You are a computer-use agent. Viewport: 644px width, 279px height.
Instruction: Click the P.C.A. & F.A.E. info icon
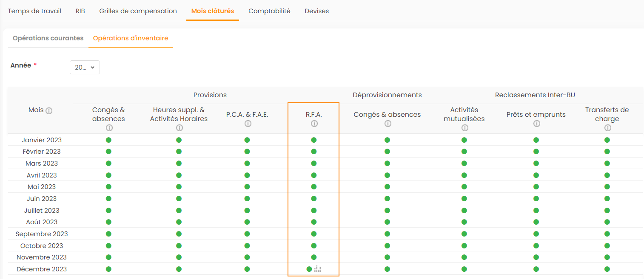[248, 124]
